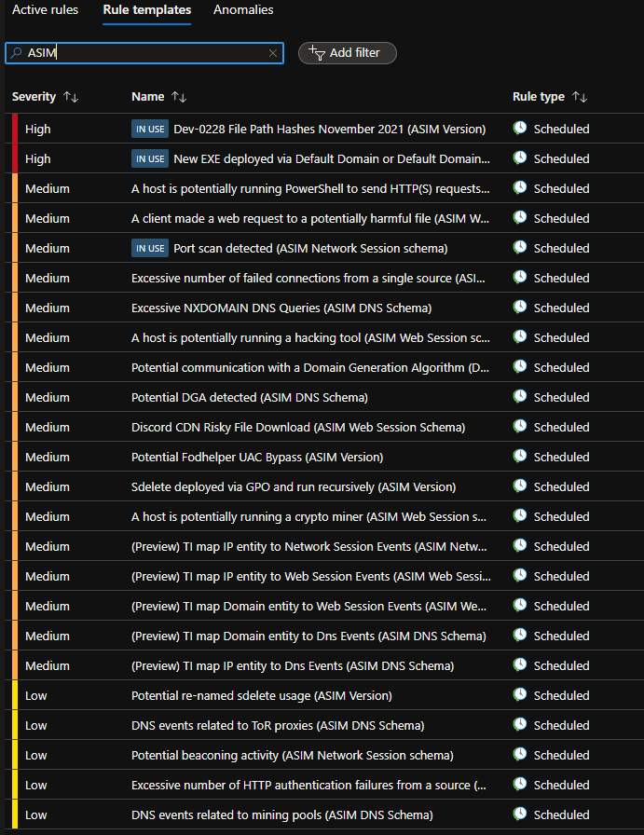Open the Add filter button
This screenshot has width=644, height=835.
click(x=348, y=53)
